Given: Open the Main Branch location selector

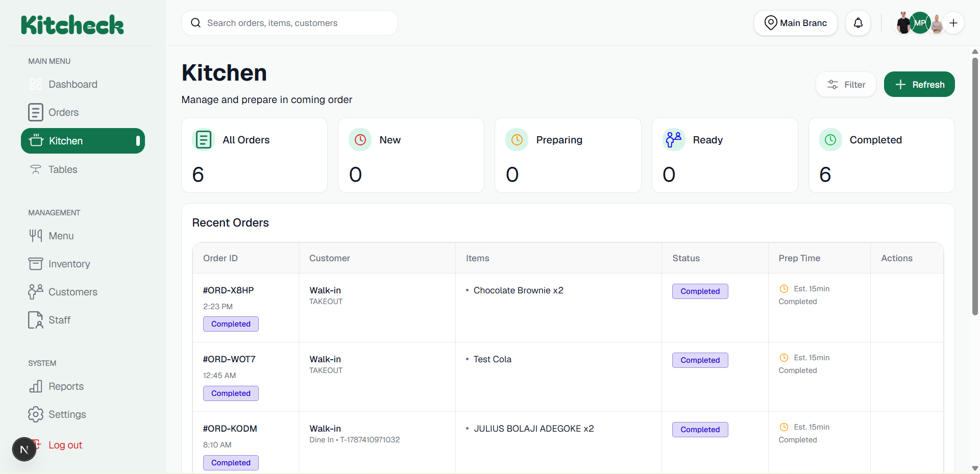Looking at the screenshot, I should pos(795,23).
